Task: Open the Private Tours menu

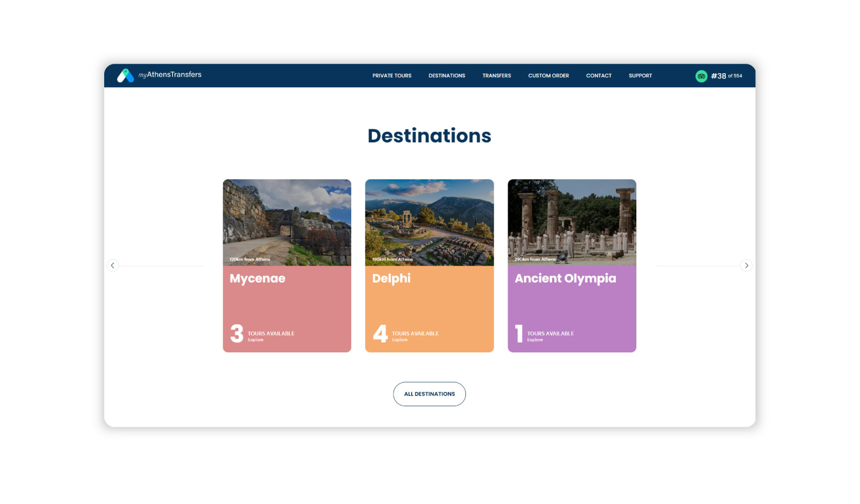Action: pyautogui.click(x=392, y=76)
